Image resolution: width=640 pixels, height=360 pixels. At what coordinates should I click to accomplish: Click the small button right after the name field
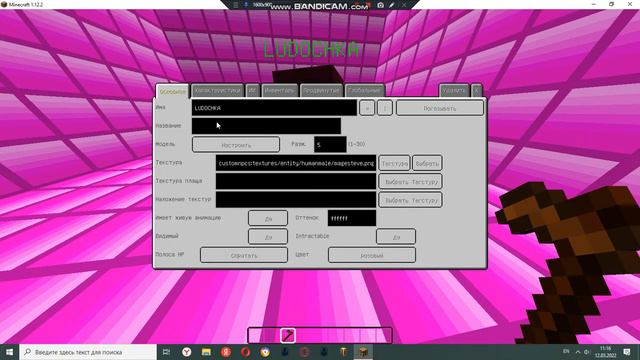click(367, 108)
